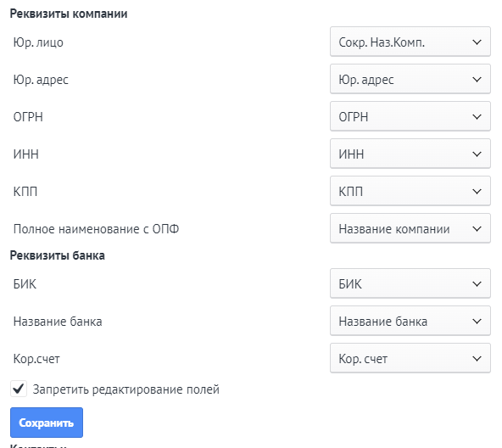Open the Кор. счет dropdown
This screenshot has height=448, width=502.
pyautogui.click(x=410, y=358)
